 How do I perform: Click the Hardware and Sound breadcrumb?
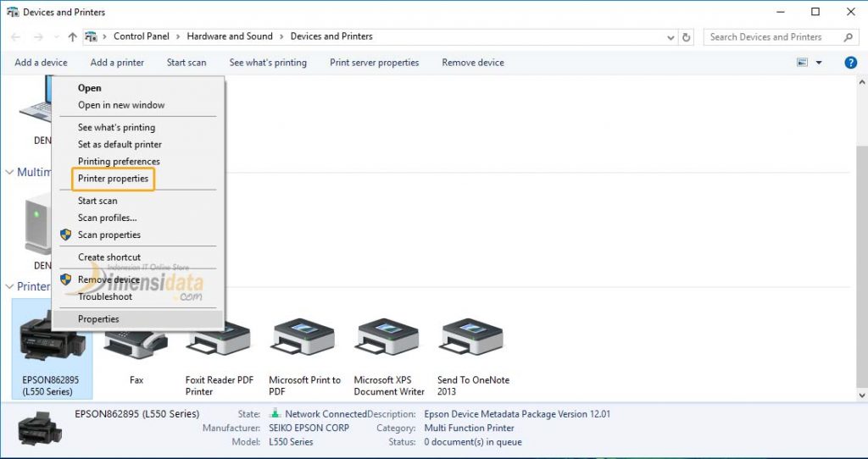[230, 36]
